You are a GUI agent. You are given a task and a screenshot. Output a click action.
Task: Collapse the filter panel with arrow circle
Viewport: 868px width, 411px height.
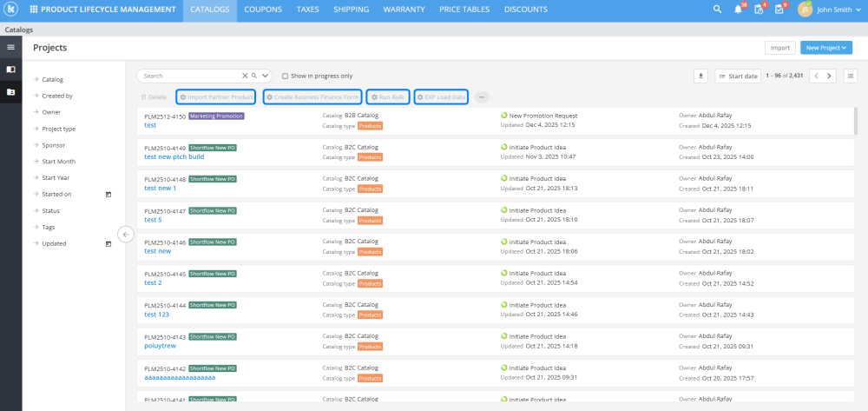126,235
